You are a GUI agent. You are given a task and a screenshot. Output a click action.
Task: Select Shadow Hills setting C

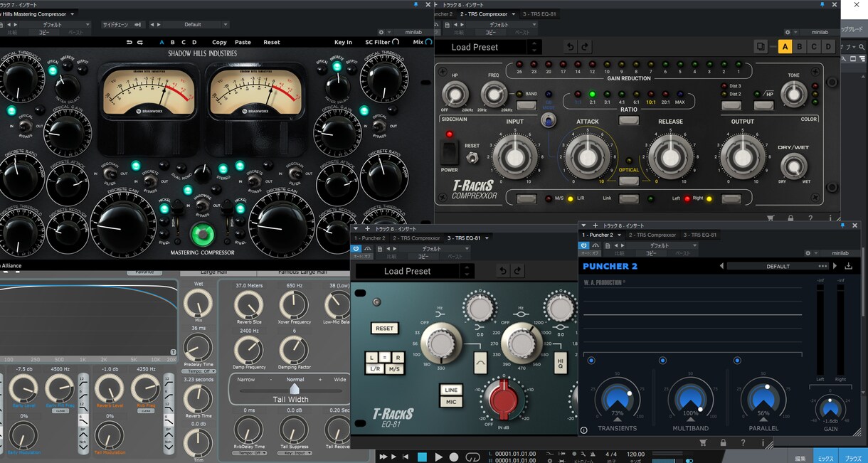(x=184, y=43)
